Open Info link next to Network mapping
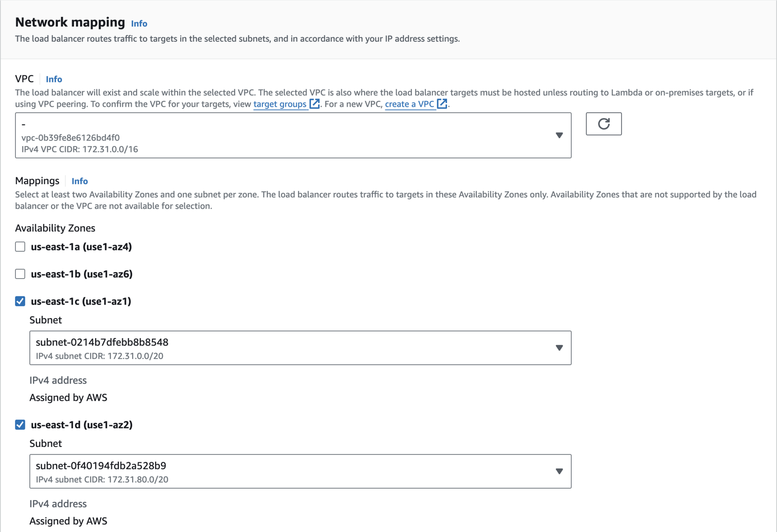 pyautogui.click(x=139, y=24)
